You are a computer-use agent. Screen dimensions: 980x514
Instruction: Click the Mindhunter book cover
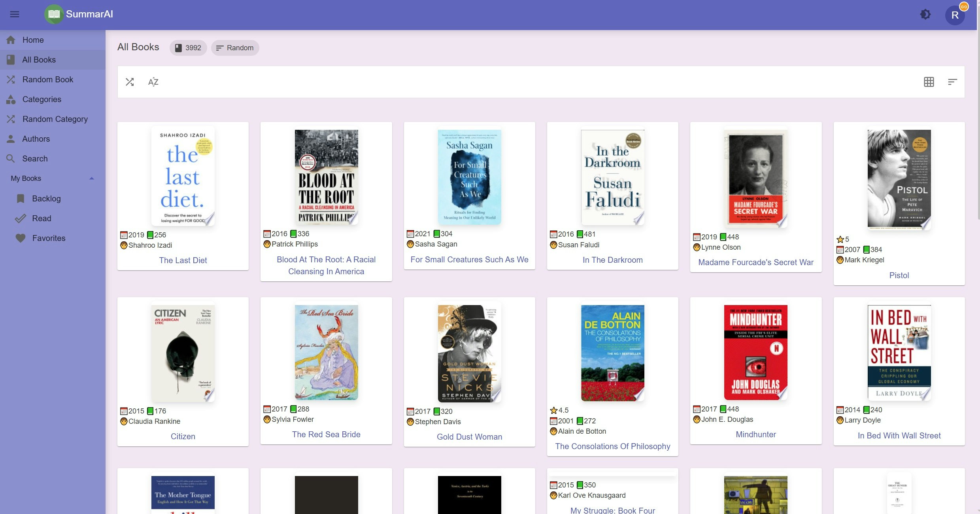click(x=755, y=352)
